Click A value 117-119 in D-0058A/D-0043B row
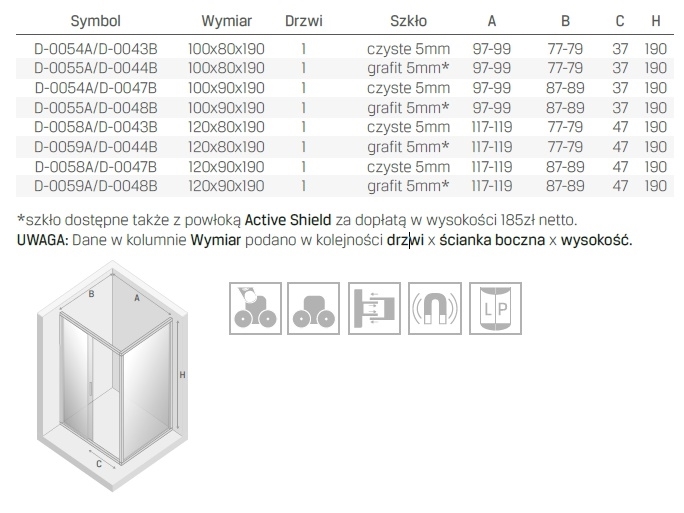Viewport: 684px width, 513px height. pyautogui.click(x=492, y=127)
